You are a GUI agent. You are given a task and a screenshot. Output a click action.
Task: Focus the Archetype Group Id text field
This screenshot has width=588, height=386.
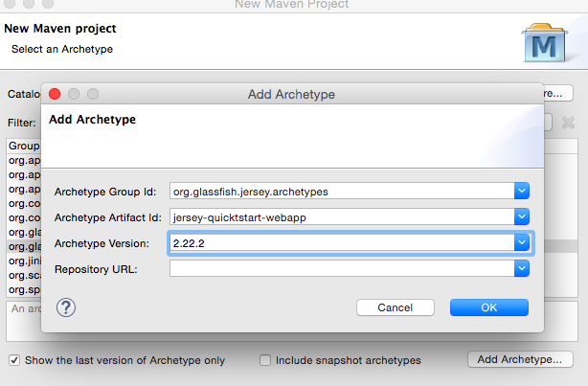pyautogui.click(x=342, y=191)
